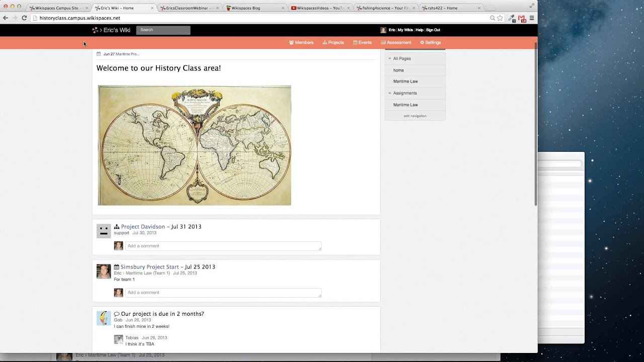Open the Project Davidson link

click(x=143, y=227)
